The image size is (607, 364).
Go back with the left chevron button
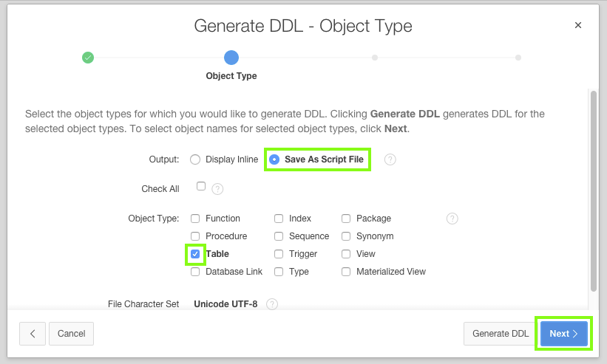click(33, 334)
